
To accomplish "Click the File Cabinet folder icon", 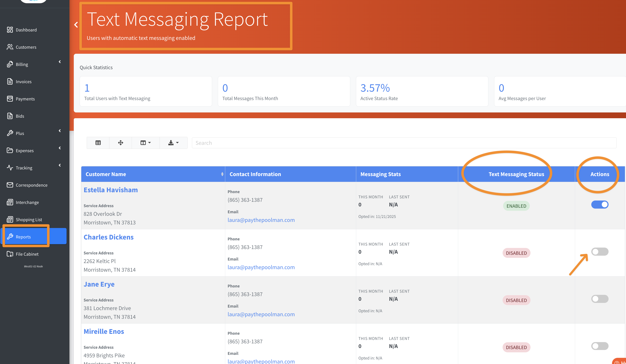I will (x=10, y=254).
